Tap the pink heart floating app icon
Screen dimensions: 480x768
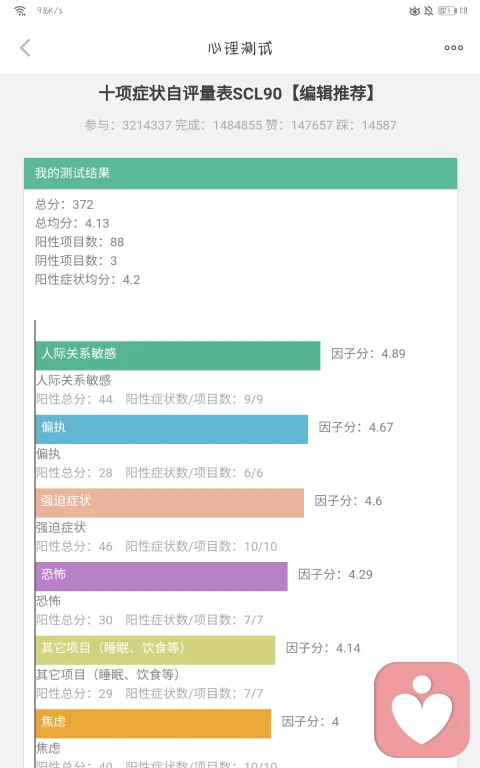pyautogui.click(x=422, y=710)
